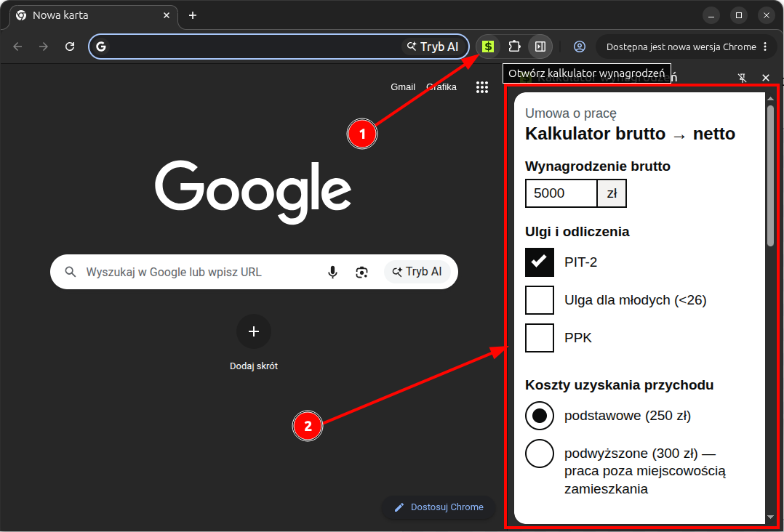This screenshot has width=784, height=532.
Task: Reload the current page
Action: 70,47
